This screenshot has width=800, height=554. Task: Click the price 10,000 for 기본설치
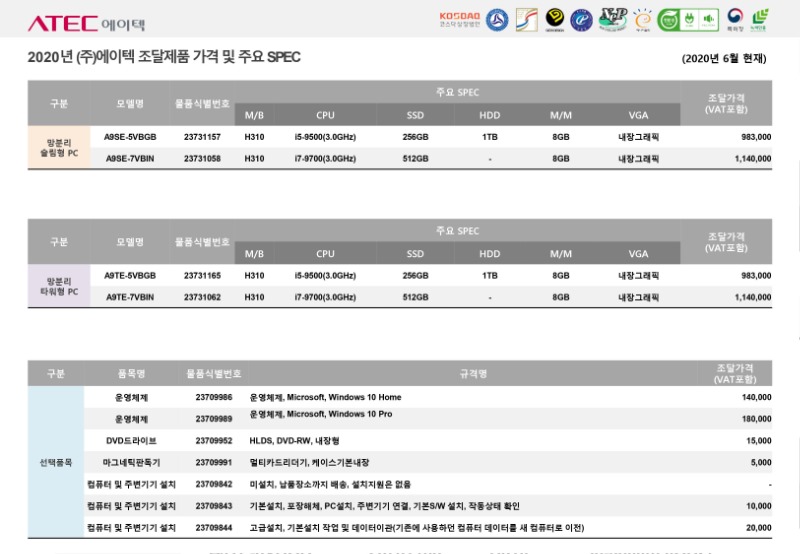[759, 506]
